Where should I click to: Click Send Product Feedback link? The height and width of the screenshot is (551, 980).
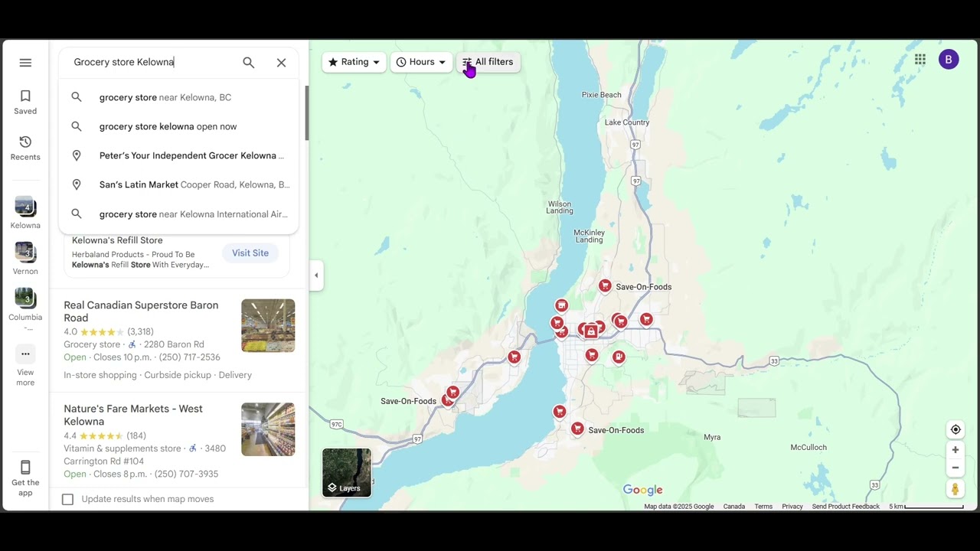coord(846,507)
